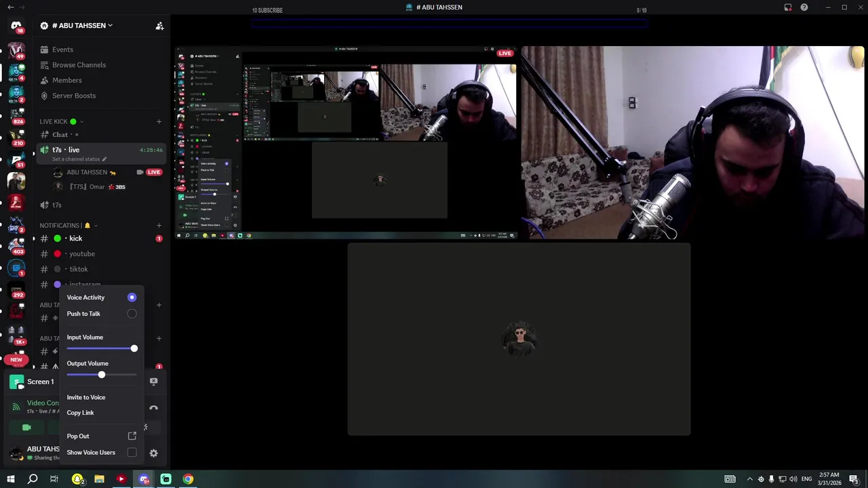This screenshot has width=868, height=488.
Task: Open the youtube channel
Action: tap(100, 253)
